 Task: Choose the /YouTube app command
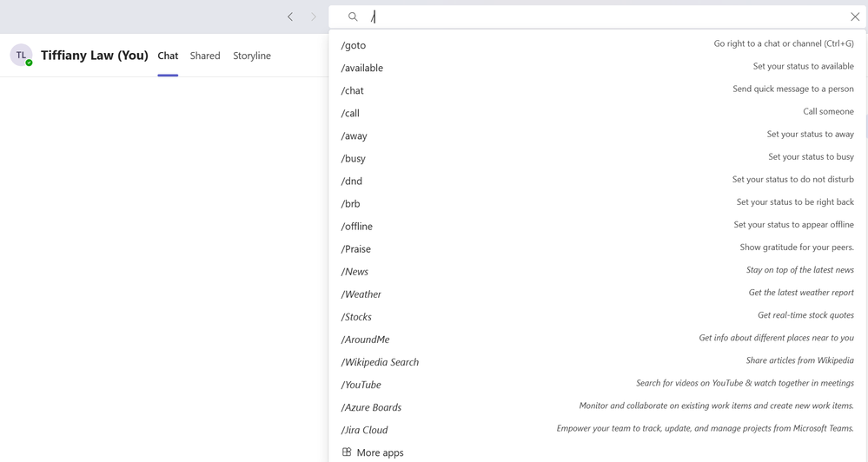click(598, 385)
